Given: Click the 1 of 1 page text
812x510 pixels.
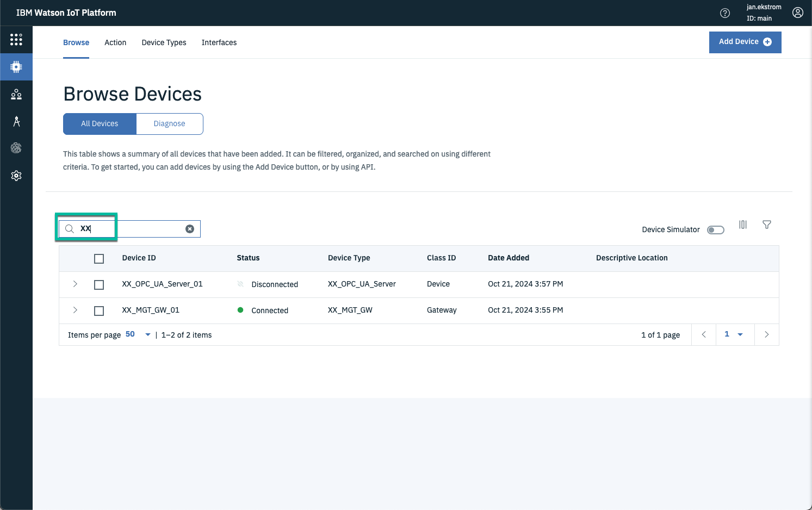Looking at the screenshot, I should [x=661, y=335].
